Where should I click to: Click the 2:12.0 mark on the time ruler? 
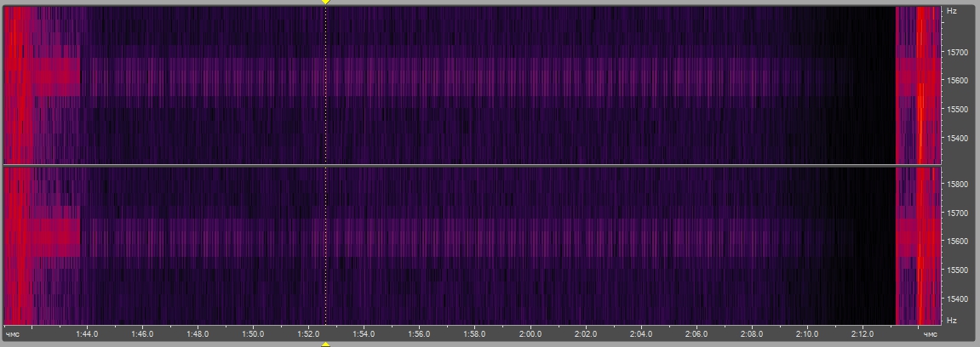click(x=863, y=334)
